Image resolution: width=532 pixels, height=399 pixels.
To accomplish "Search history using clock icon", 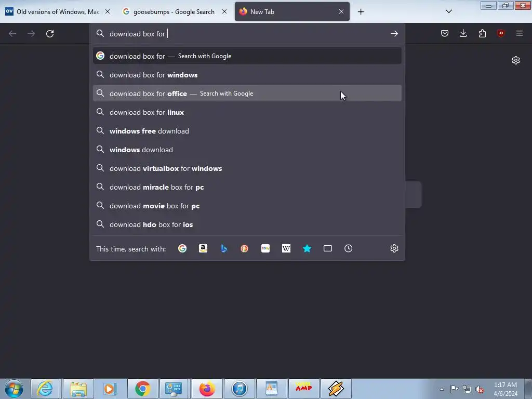I will [x=348, y=248].
